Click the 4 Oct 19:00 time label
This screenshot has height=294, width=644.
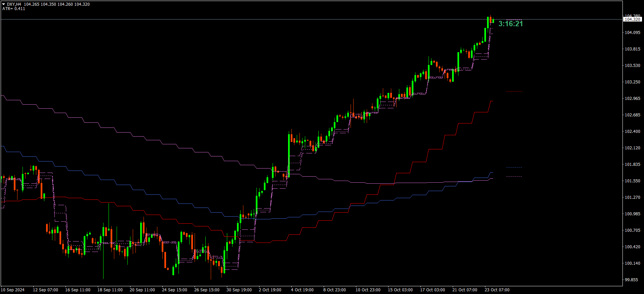[x=302, y=290]
